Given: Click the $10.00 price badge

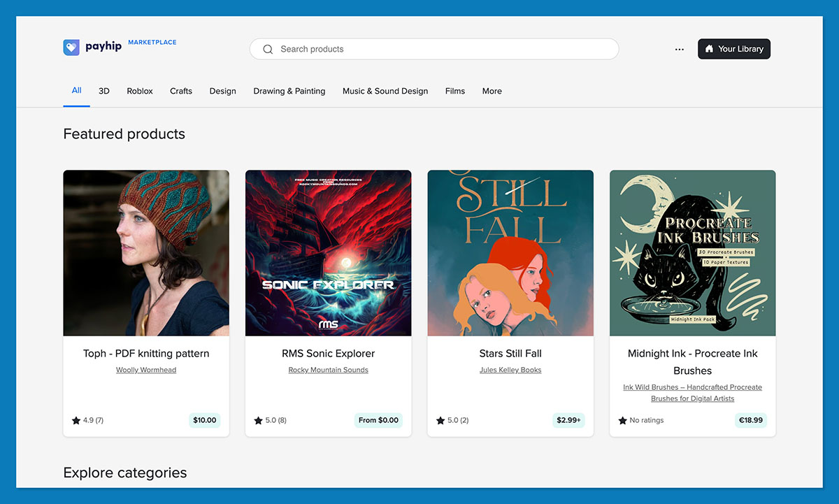Looking at the screenshot, I should (205, 420).
